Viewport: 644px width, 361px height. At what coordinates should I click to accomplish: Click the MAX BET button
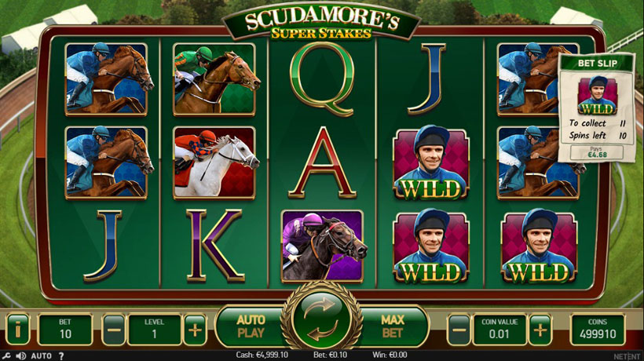tap(392, 326)
